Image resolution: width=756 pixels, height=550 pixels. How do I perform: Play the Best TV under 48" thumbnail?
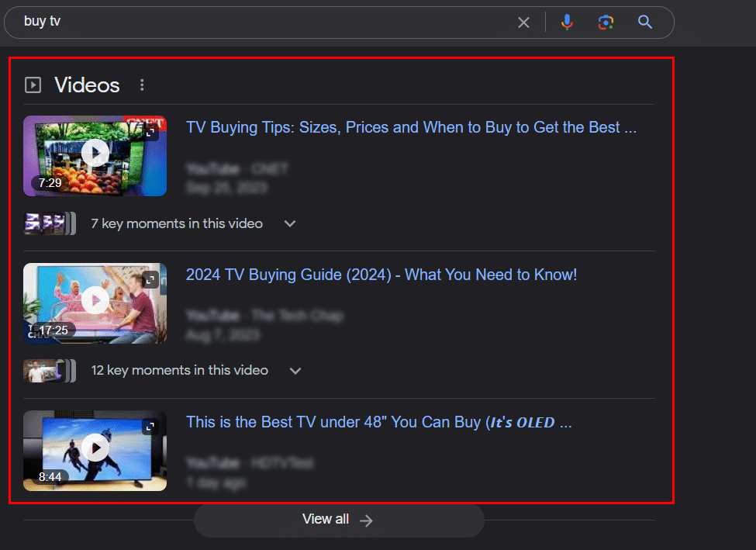tap(95, 451)
